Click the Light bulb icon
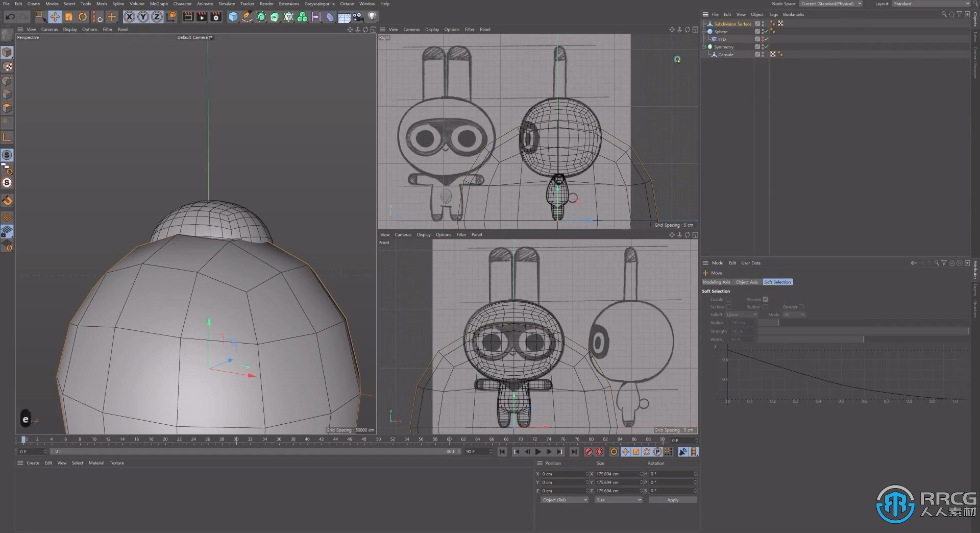This screenshot has width=980, height=533. [372, 17]
